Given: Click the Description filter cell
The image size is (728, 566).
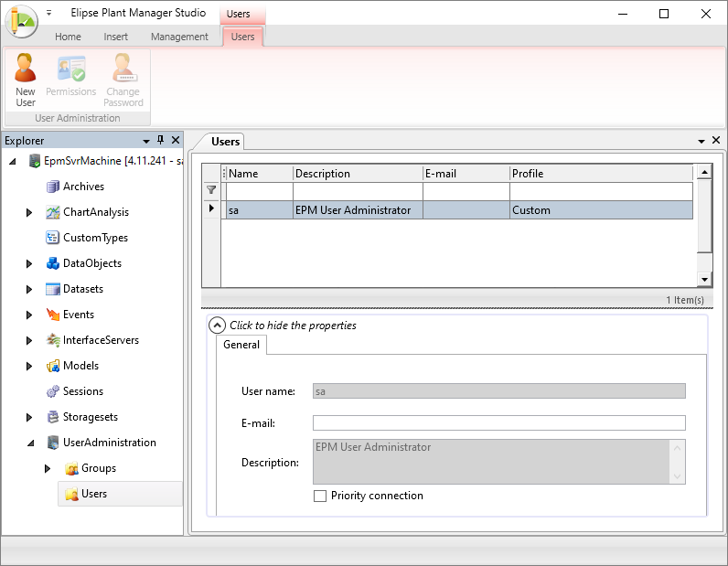Looking at the screenshot, I should 358,191.
